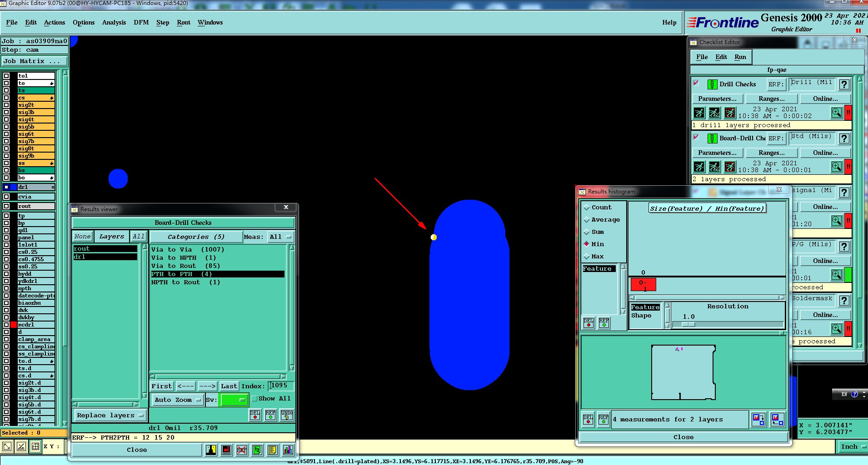Select Via to Rout (85) category row
This screenshot has height=465, width=868.
[x=218, y=266]
